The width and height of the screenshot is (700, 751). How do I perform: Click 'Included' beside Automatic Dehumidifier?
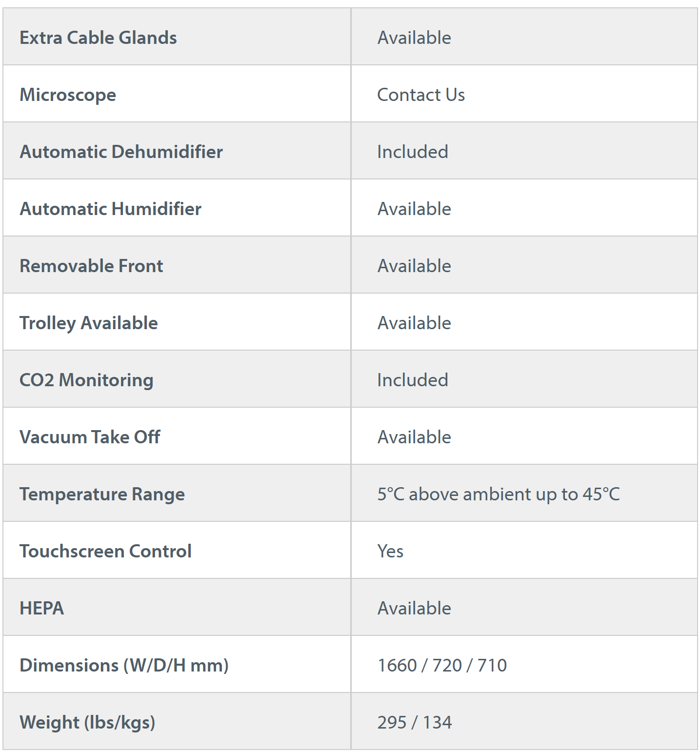413,152
